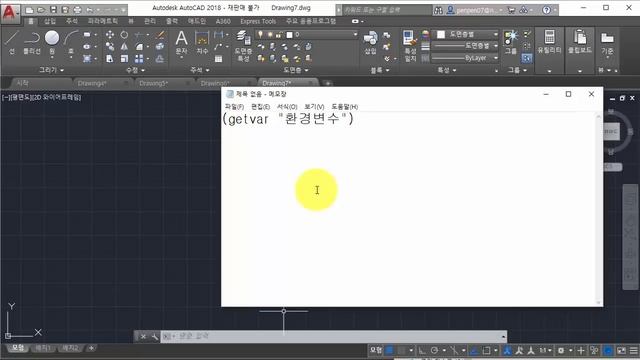Click the signed-in user account link
640x360 pixels.
click(x=475, y=10)
